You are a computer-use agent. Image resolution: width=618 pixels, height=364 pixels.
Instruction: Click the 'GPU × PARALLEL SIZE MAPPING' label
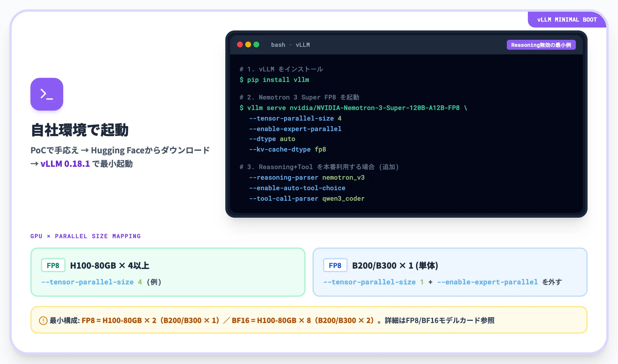[85, 236]
